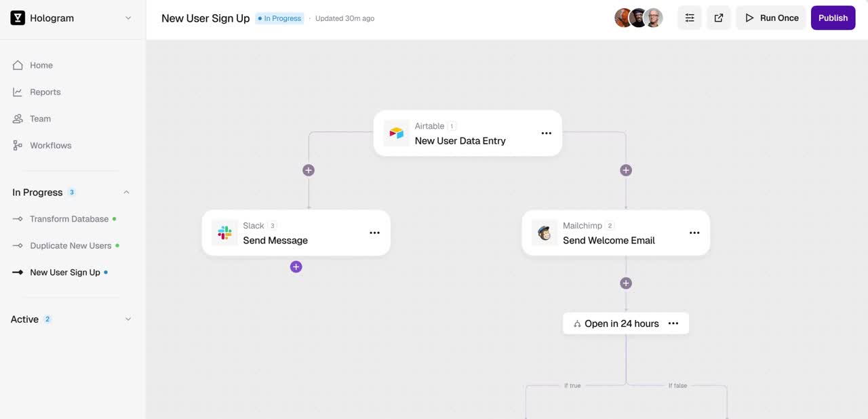Click the Mailchimp logo icon
Screen dimensions: 868x419
[544, 233]
